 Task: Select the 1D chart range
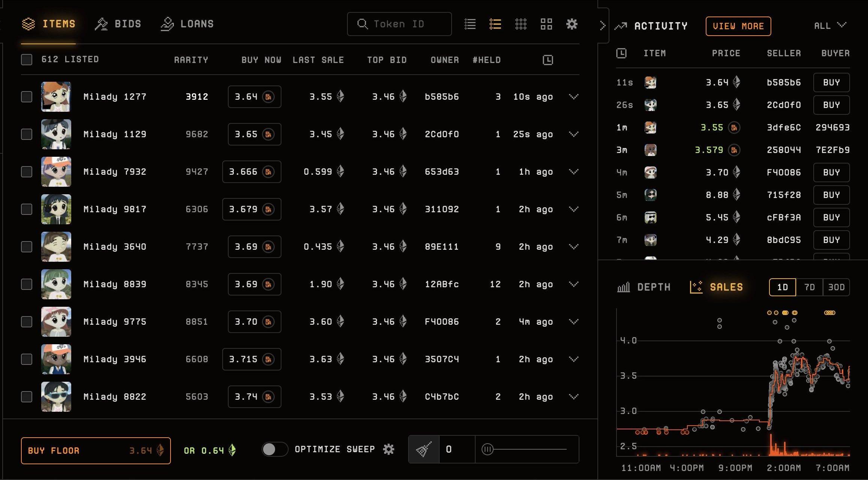coord(783,287)
